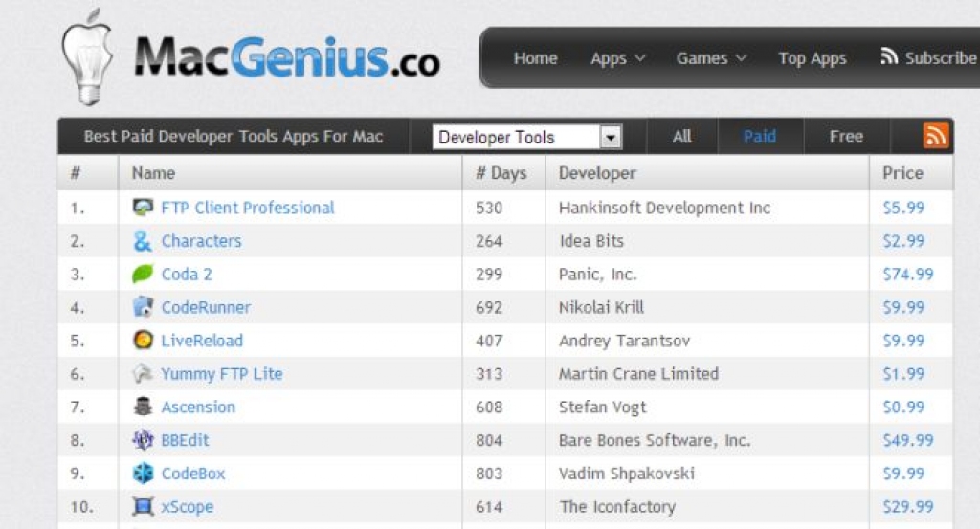Click the BBEdit app icon

(144, 440)
